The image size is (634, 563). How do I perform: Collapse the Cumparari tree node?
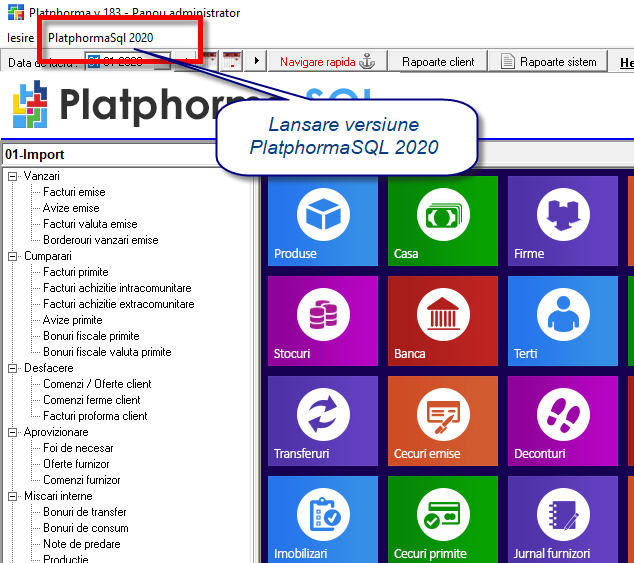[x=13, y=256]
